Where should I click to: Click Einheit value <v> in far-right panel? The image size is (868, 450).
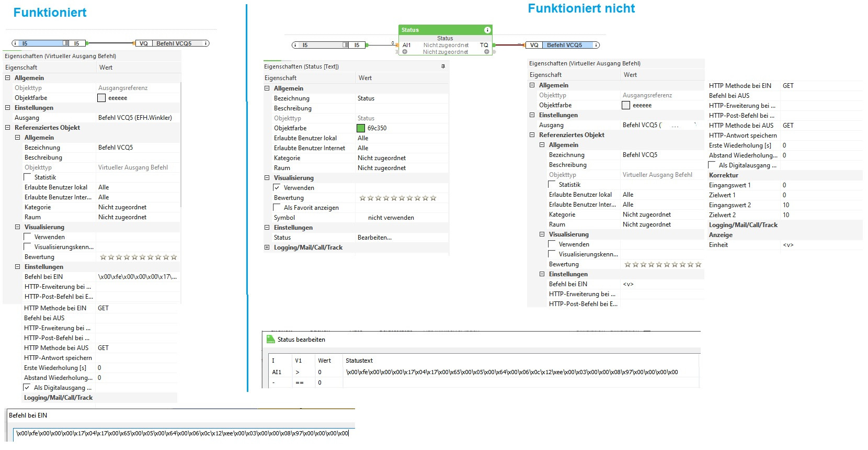coord(788,244)
